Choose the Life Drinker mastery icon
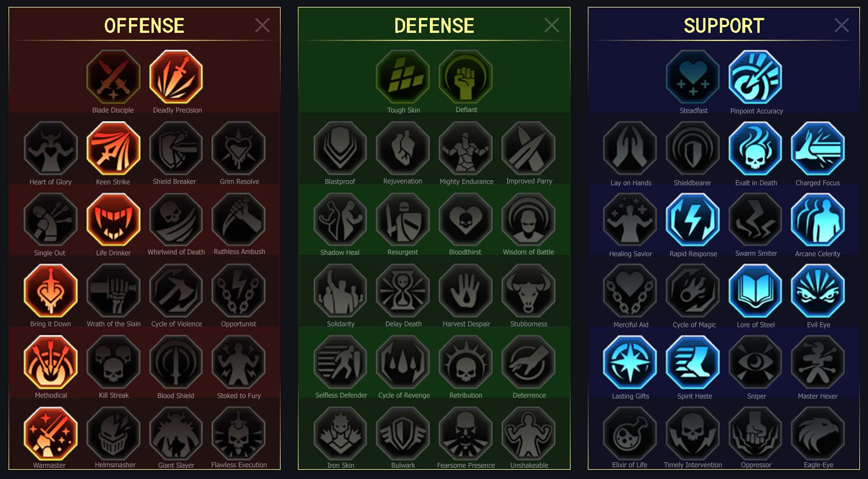 (x=113, y=220)
